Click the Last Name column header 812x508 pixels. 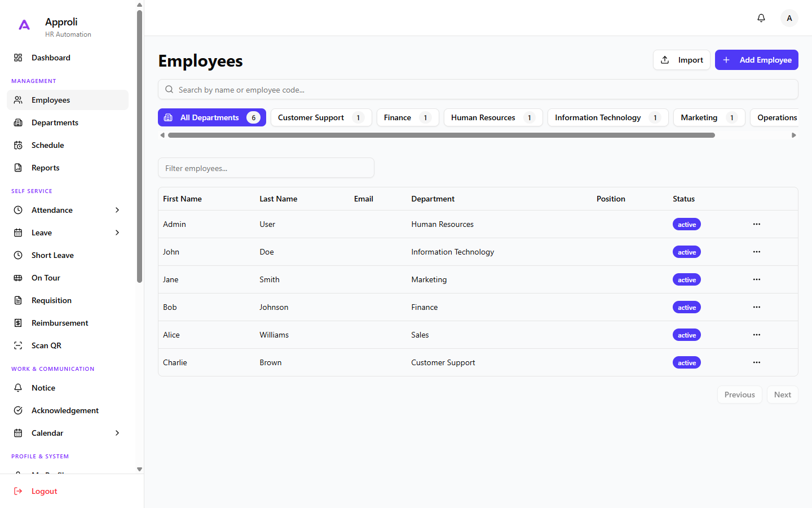tap(279, 199)
